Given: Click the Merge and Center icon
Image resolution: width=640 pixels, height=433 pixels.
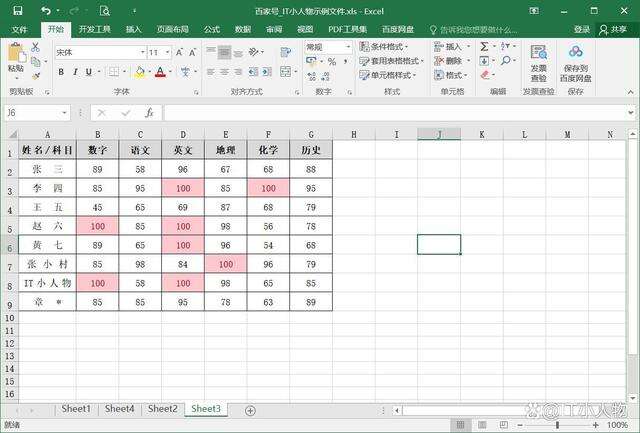Looking at the screenshot, I should pyautogui.click(x=286, y=72).
